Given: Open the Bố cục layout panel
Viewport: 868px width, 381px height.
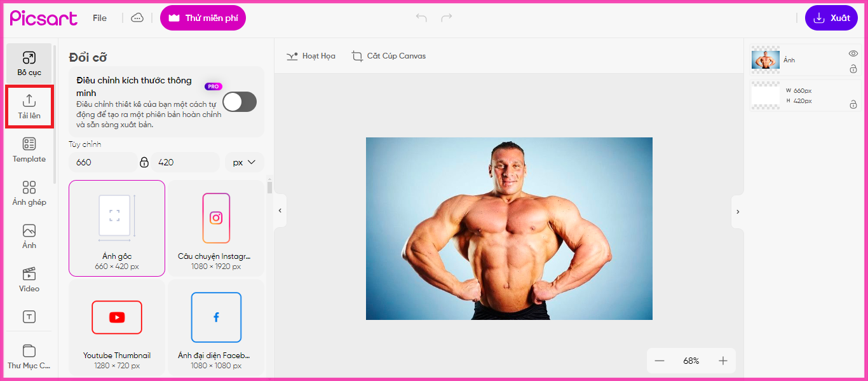Looking at the screenshot, I should 29,64.
